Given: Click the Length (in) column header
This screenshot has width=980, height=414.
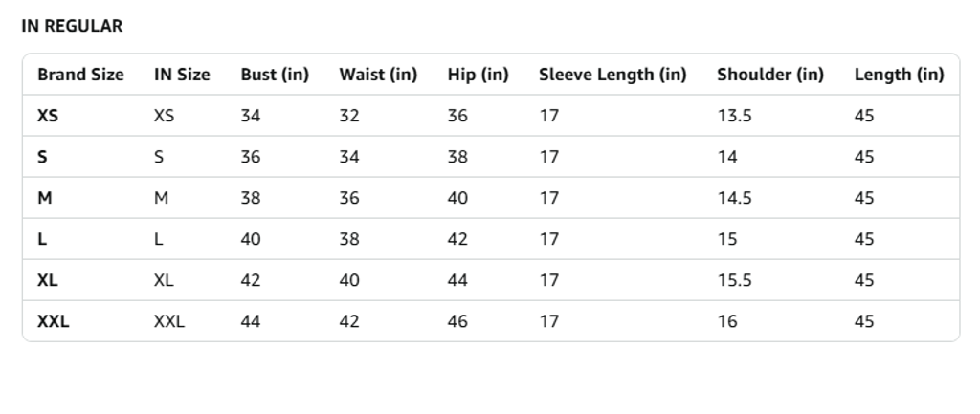Looking at the screenshot, I should tap(899, 75).
